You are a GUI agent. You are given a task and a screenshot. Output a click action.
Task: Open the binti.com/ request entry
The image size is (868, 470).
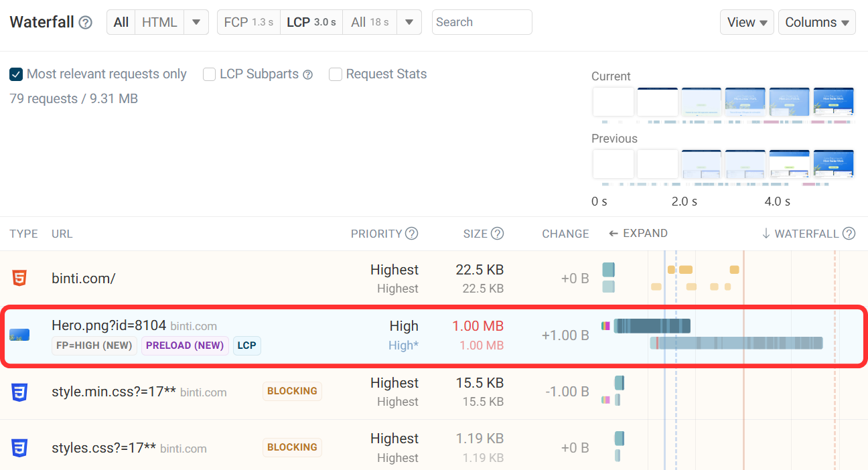[84, 278]
